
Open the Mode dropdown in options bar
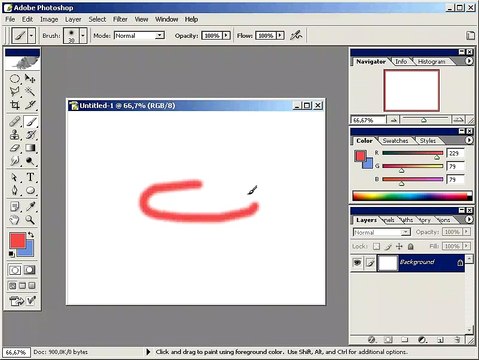[x=160, y=35]
